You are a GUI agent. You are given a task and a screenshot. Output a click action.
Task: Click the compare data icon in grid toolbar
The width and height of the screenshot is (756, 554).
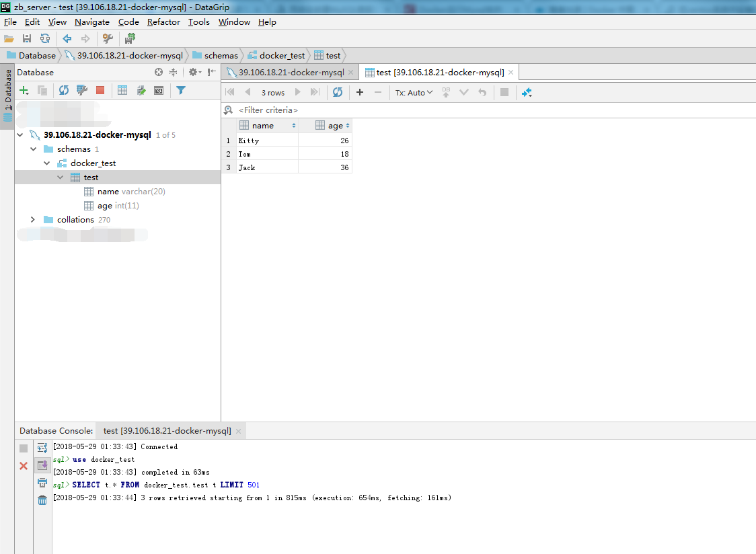(527, 92)
